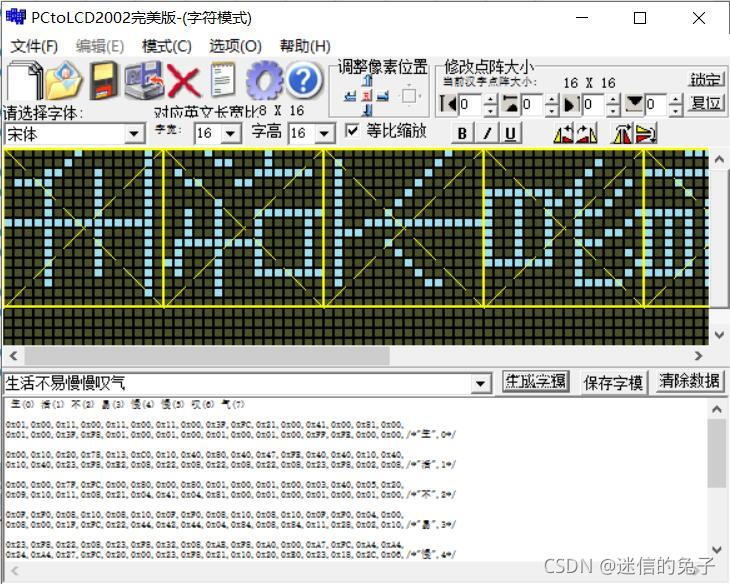
Task: Toggle Underline with the U button
Action: 510,134
